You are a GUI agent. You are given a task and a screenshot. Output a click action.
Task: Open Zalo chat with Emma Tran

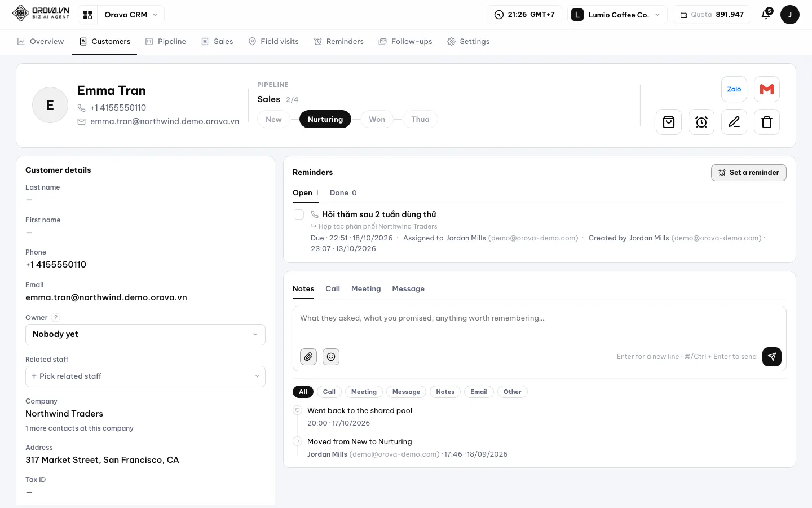pos(734,89)
